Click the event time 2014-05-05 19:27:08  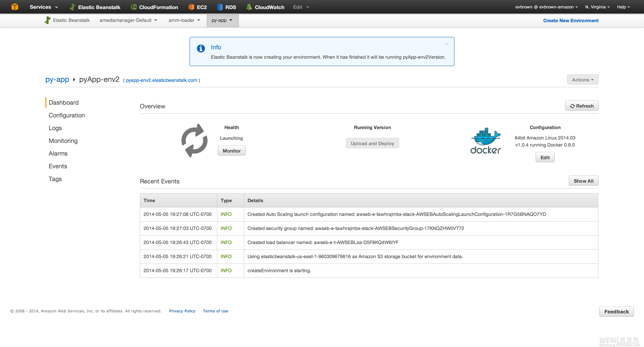coord(177,214)
